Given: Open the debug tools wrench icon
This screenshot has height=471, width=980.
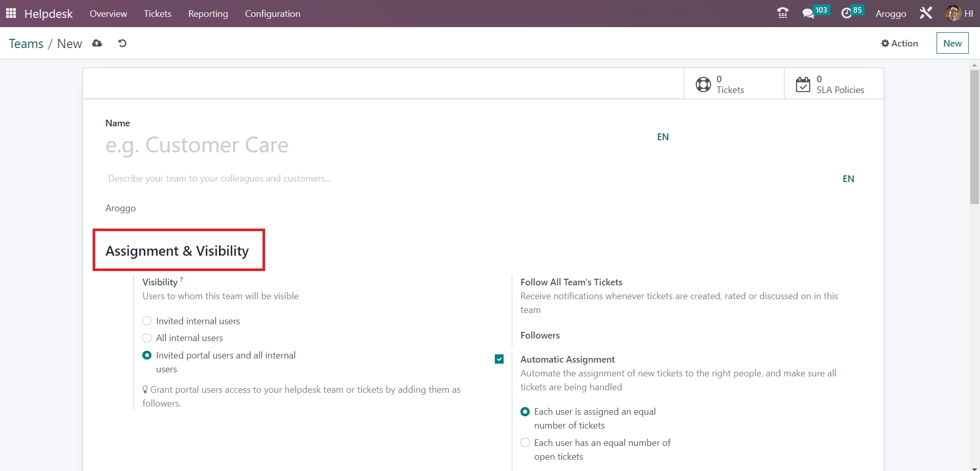Looking at the screenshot, I should click(926, 13).
